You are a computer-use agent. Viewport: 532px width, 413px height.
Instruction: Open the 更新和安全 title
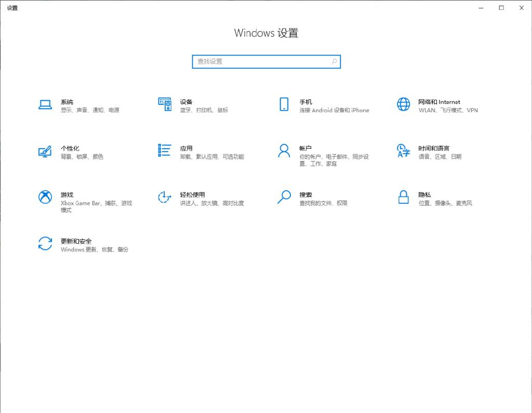76,241
